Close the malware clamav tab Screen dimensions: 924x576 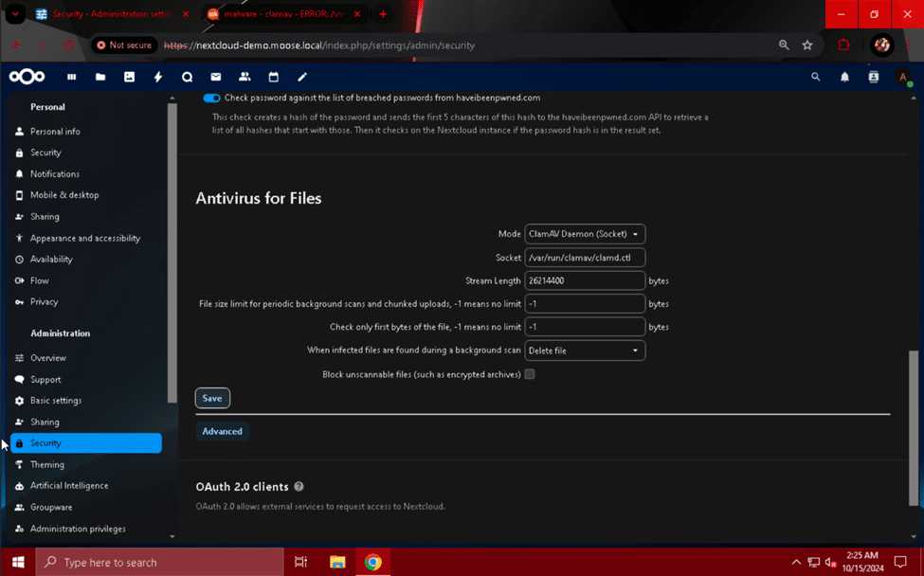[357, 14]
